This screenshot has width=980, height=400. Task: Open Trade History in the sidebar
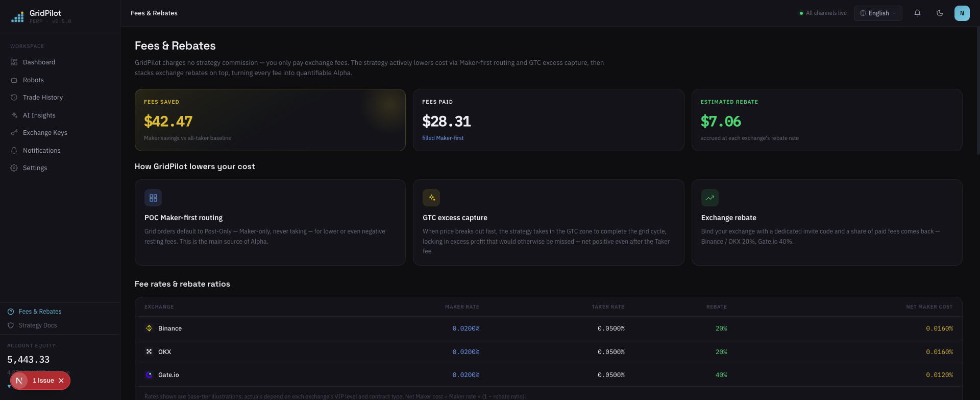[60, 98]
